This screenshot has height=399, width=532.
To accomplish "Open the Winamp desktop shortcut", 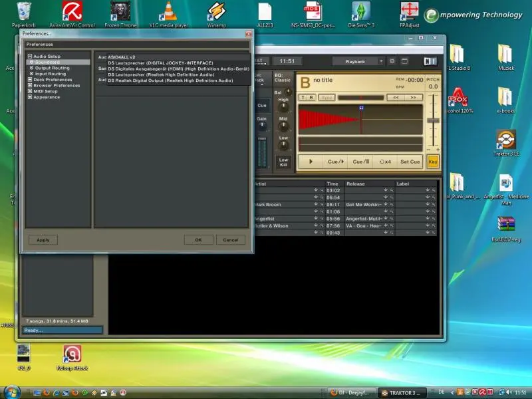I will pos(217,12).
